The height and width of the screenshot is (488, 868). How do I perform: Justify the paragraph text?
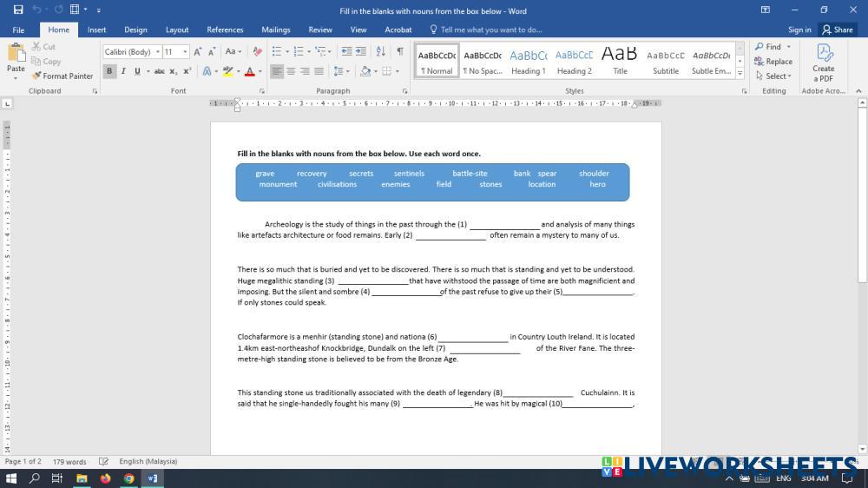click(x=319, y=71)
